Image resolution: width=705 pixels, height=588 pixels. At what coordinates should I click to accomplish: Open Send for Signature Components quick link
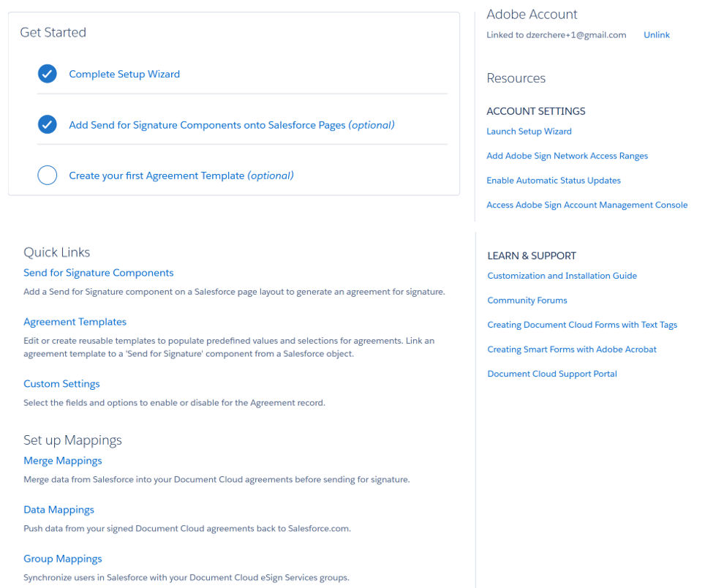98,272
